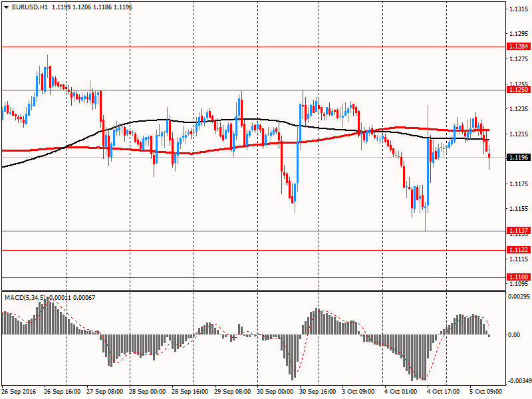The image size is (532, 399).
Task: Select the 1.1275 price scale value
Action: click(519, 59)
